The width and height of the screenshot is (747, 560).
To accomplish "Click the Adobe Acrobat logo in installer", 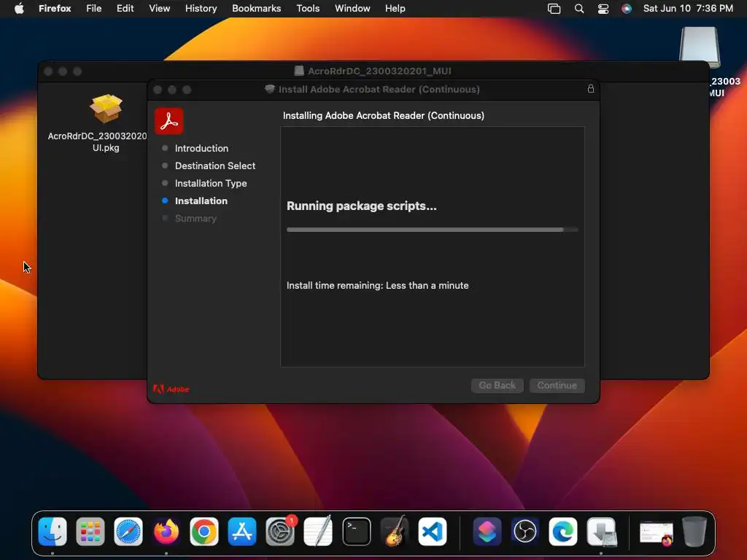I will (169, 121).
